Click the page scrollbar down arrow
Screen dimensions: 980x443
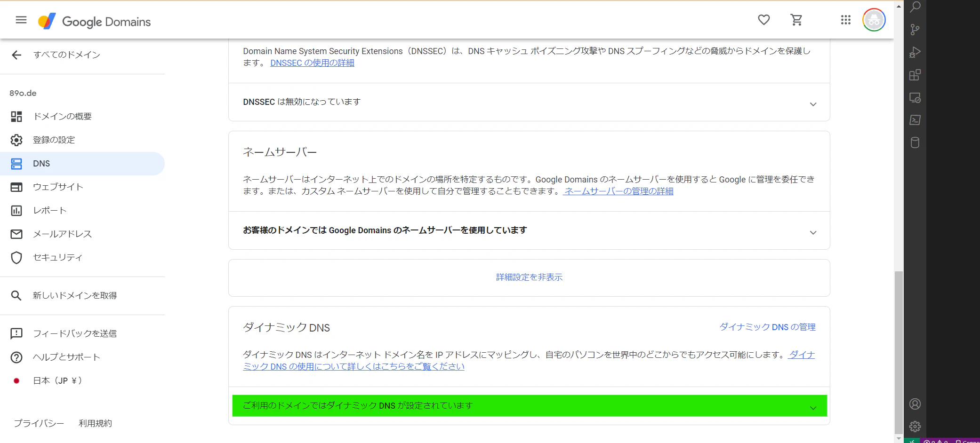pyautogui.click(x=899, y=438)
